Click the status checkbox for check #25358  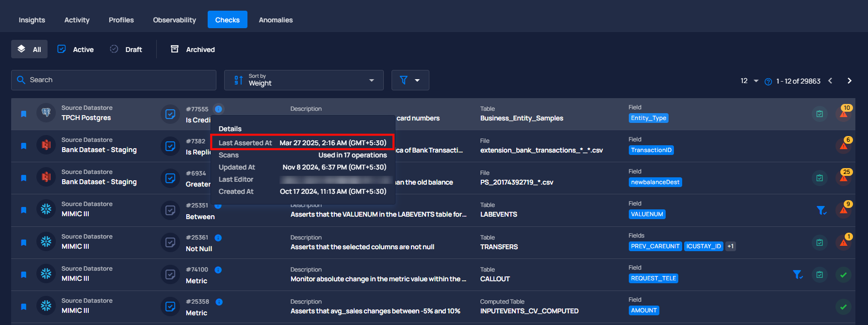point(170,307)
